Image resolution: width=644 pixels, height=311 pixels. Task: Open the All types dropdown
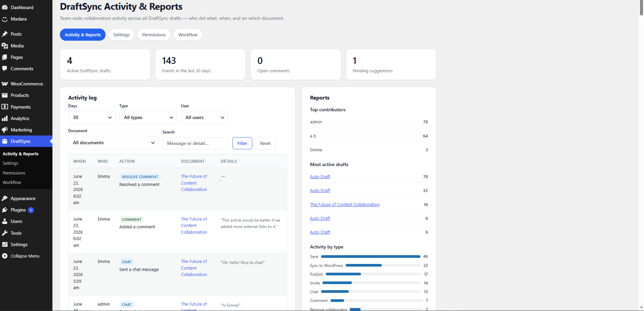pos(148,117)
